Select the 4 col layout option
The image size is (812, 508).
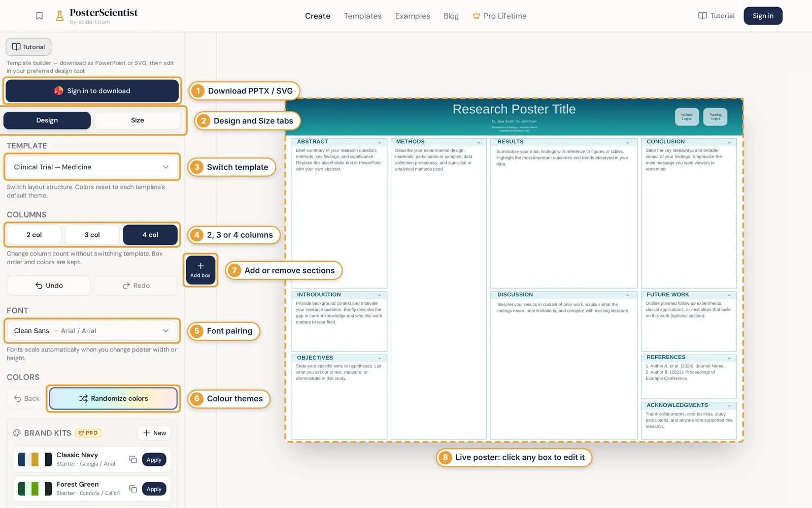[150, 235]
